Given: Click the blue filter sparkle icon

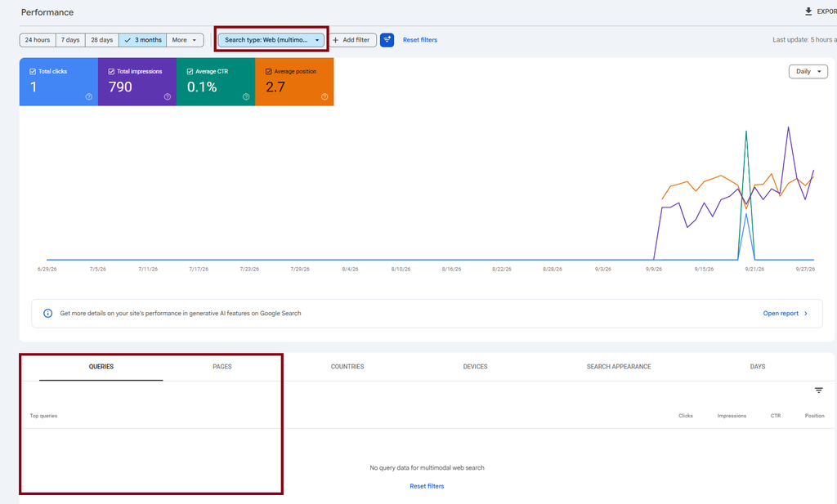Looking at the screenshot, I should pyautogui.click(x=387, y=40).
